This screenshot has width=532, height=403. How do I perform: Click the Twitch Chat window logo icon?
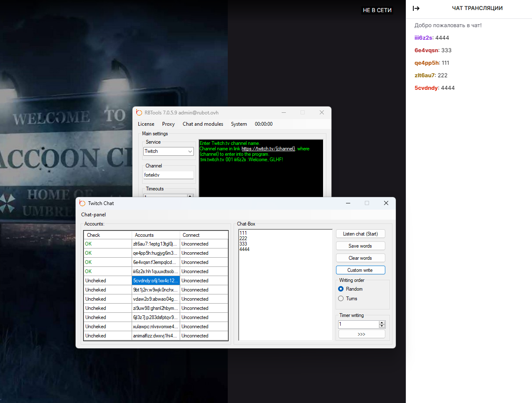click(82, 203)
